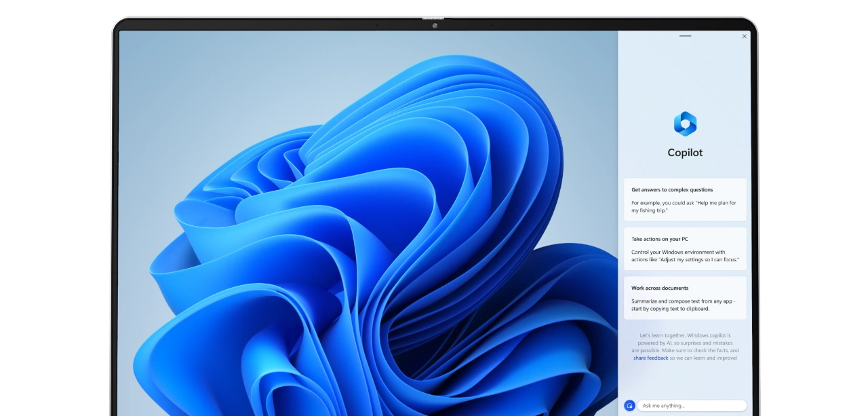Choose the "Take actions on your PC" heading
Screen dimensions: 868x416
[x=659, y=239]
